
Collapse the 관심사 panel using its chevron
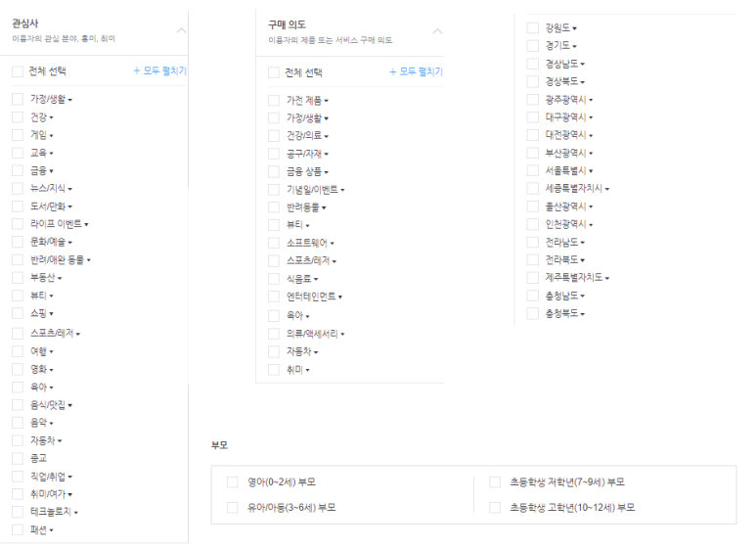click(180, 30)
